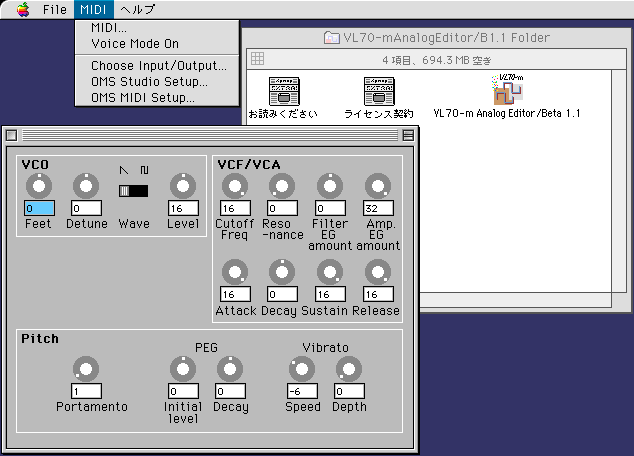Open OMS Studio Setup...

(x=157, y=82)
